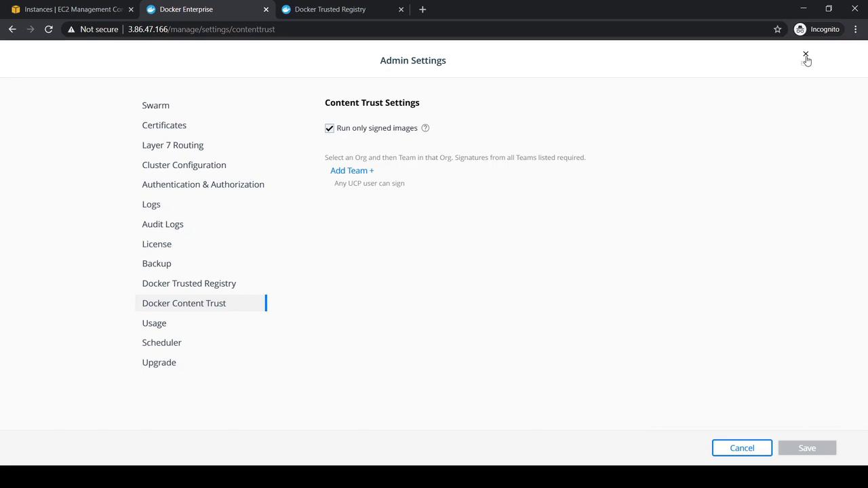Screen dimensions: 868x488
Task: Click the Admin Settings title
Action: tap(413, 60)
